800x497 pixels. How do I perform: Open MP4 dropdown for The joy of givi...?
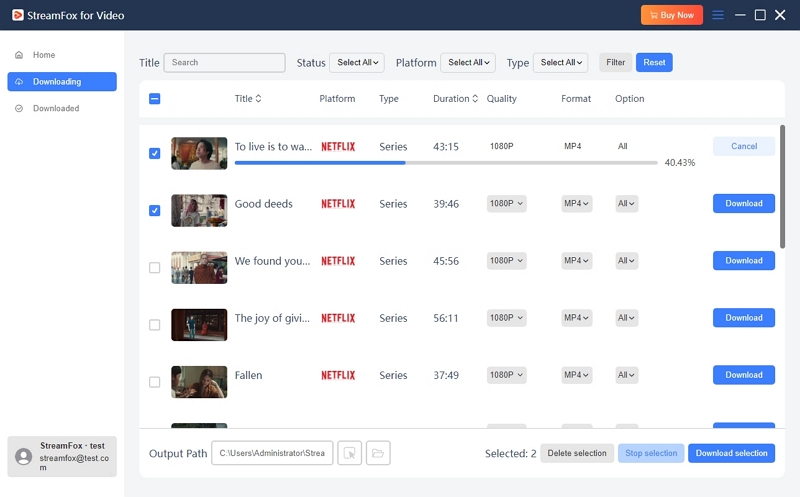[x=577, y=317]
